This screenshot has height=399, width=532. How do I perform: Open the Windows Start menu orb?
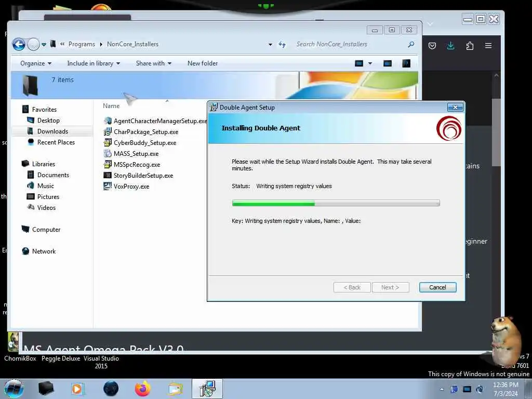[14, 389]
